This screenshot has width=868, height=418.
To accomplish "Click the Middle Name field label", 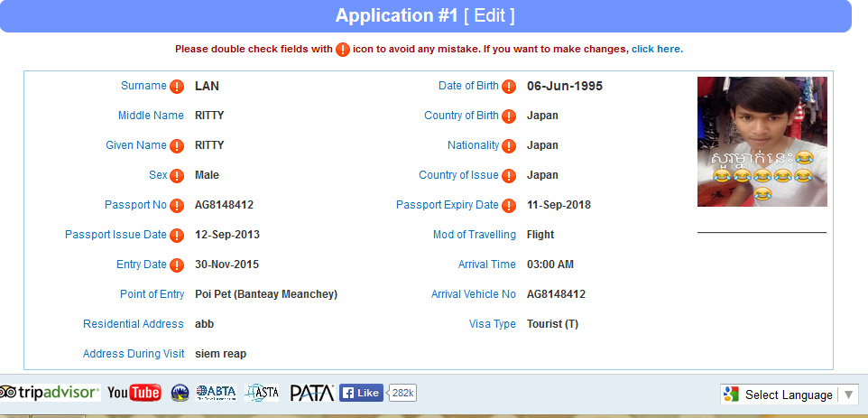I will point(151,116).
